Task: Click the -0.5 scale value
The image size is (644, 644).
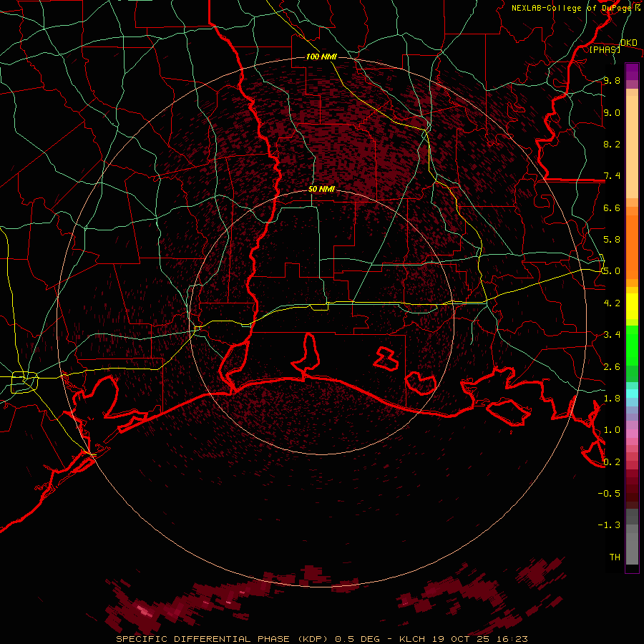Action: 609,494
